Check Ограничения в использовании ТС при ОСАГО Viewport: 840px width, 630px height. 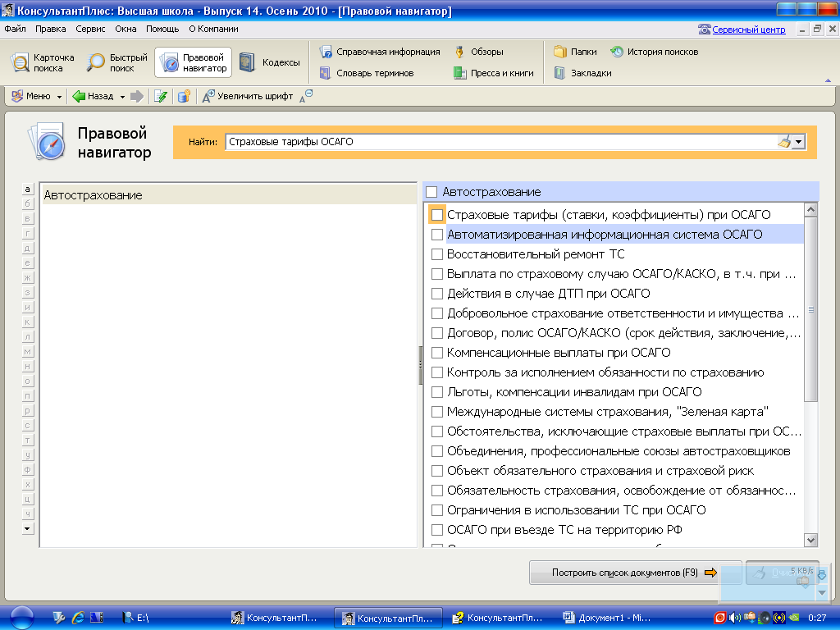coord(437,510)
